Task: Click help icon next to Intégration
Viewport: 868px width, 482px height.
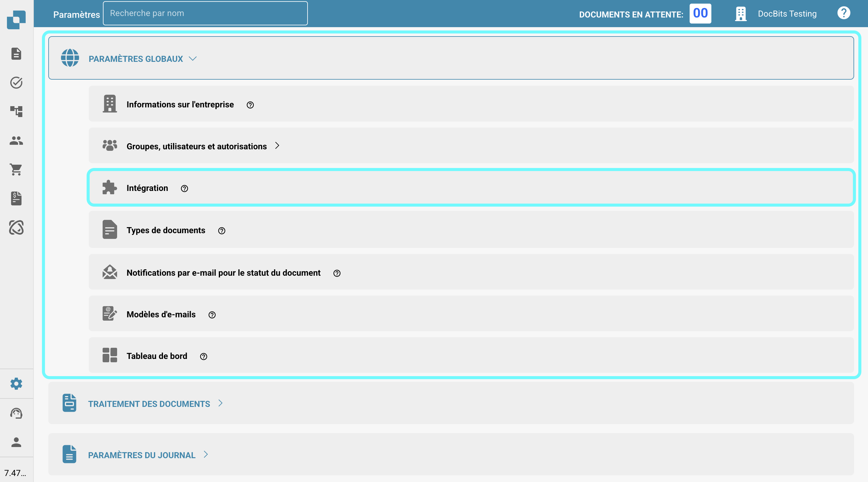Action: click(184, 189)
